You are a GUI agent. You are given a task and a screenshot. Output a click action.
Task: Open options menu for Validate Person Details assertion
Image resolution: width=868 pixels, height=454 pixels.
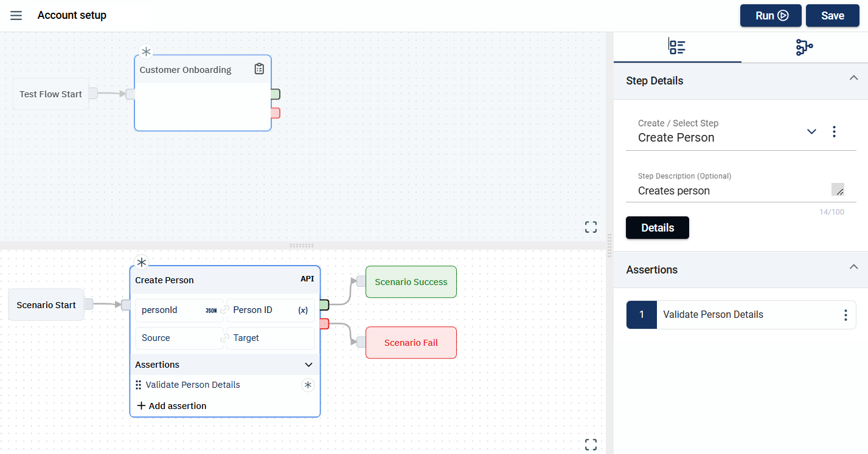[845, 315]
